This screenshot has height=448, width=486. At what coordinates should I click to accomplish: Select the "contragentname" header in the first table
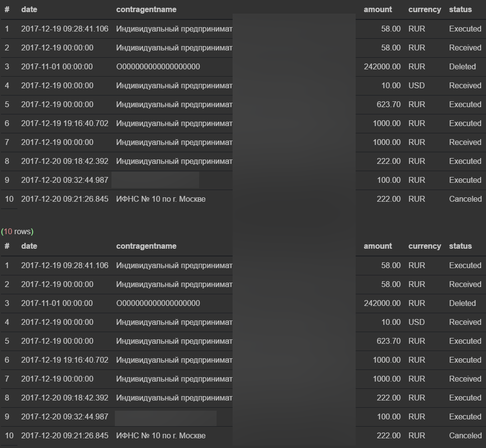click(x=146, y=10)
